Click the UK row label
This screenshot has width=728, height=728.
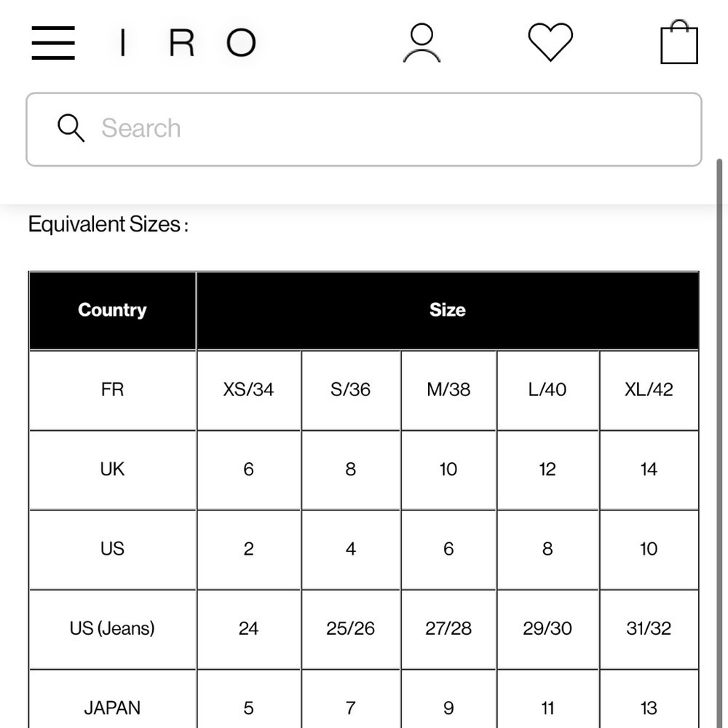pyautogui.click(x=112, y=470)
